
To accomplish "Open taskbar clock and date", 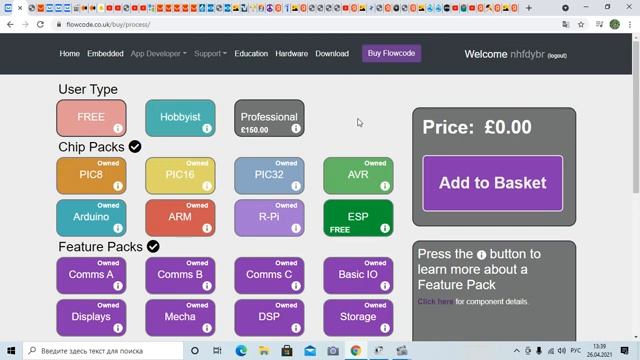I will tap(600, 351).
